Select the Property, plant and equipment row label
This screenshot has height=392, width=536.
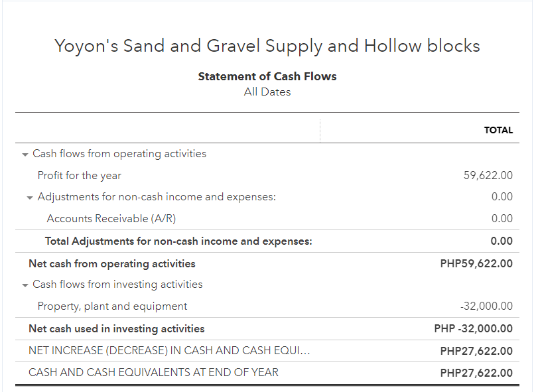[112, 306]
